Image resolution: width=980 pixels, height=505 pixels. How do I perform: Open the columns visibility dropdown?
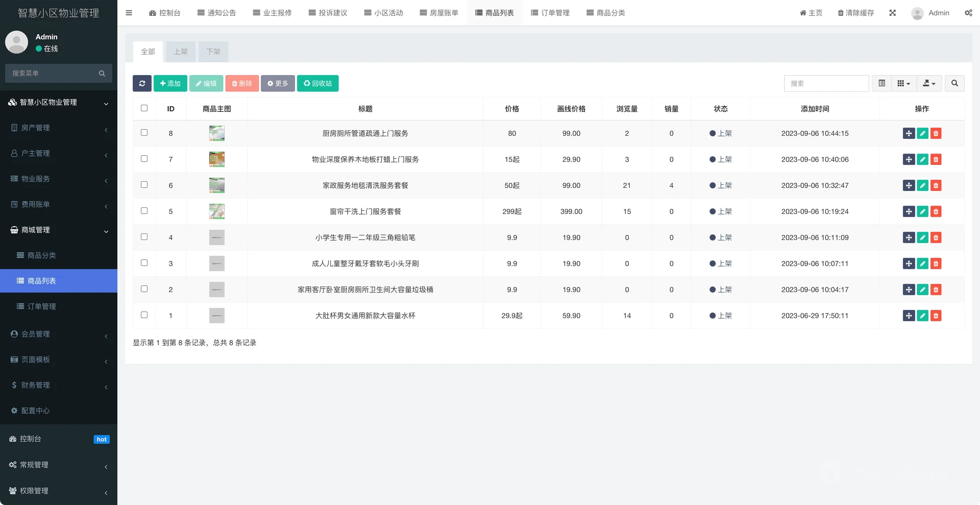(903, 83)
